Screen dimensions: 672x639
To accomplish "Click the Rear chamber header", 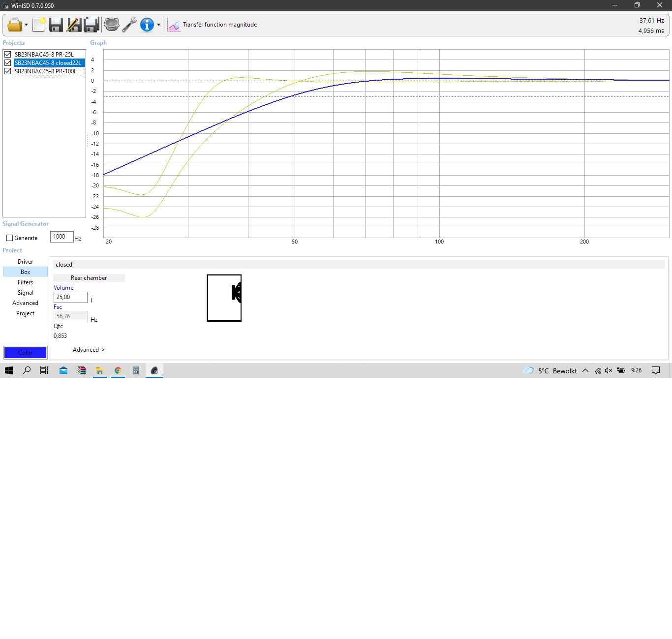I will [89, 278].
